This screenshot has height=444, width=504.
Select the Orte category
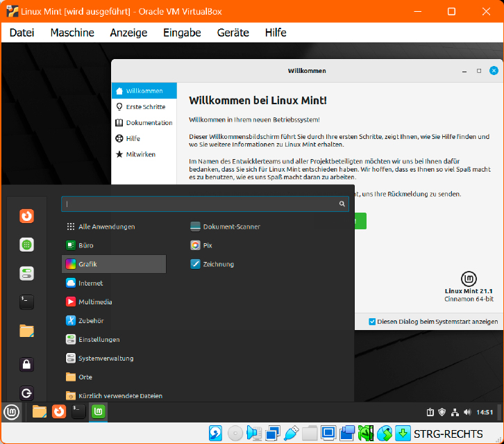[x=114, y=377]
